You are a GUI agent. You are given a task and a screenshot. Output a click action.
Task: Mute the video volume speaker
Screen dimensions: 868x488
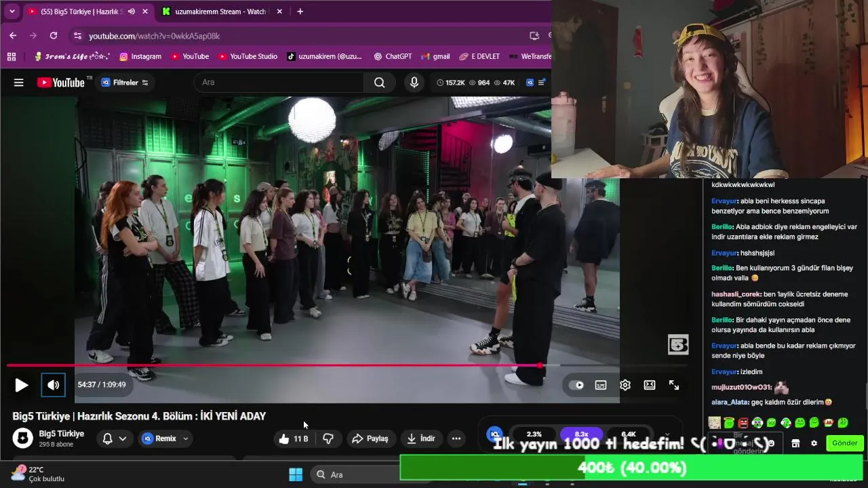(53, 385)
